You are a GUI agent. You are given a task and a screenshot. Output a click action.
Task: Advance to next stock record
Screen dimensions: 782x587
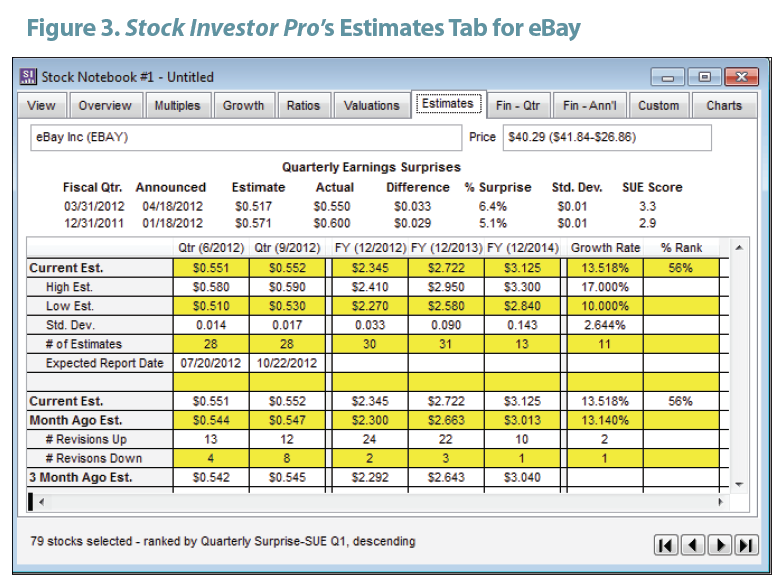click(x=720, y=545)
